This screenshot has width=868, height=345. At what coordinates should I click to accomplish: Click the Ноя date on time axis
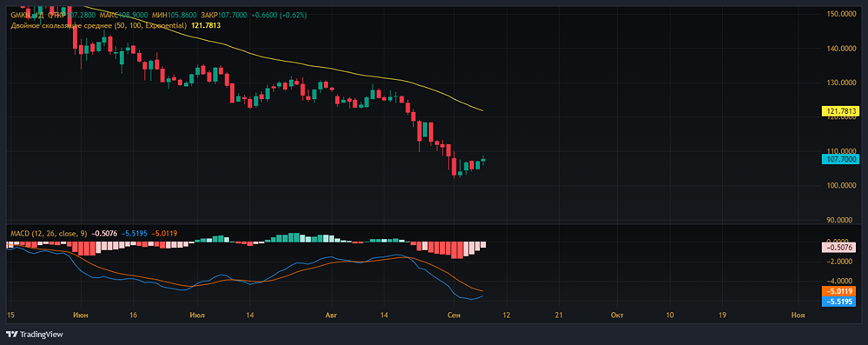pyautogui.click(x=798, y=315)
